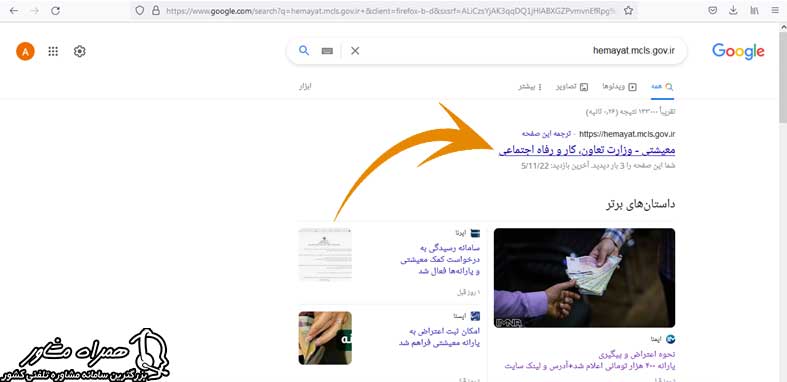Open the hand-with-cash thumbnail beside امکان ثبت story
The image size is (787, 382).
[325, 338]
